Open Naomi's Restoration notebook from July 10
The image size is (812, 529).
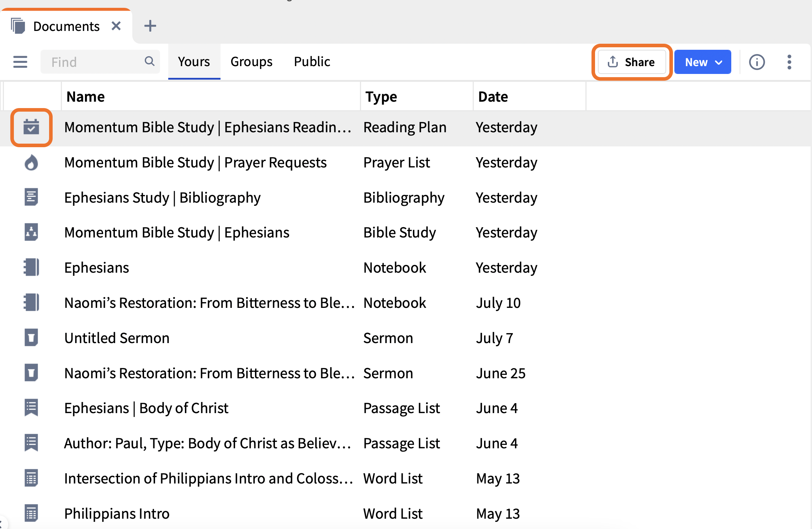(406, 303)
